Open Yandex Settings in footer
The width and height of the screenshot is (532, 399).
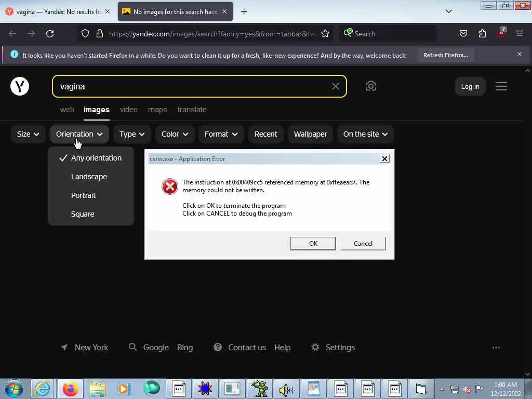[x=333, y=348]
